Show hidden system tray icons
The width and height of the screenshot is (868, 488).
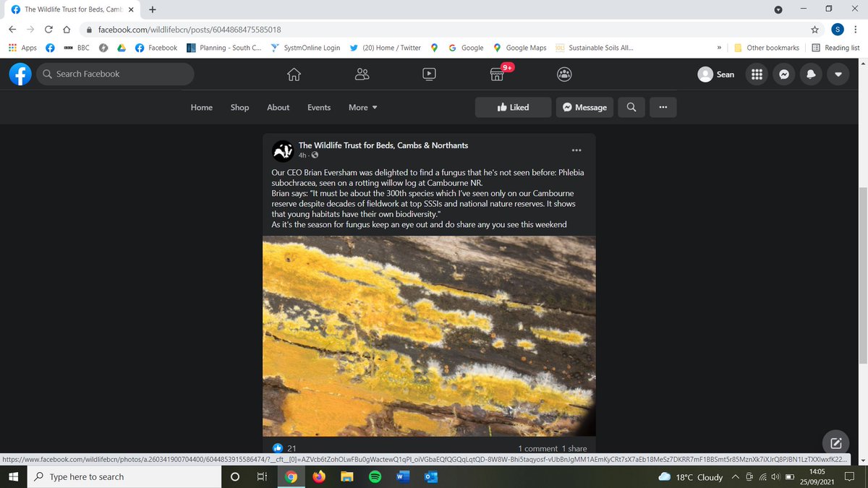(736, 476)
